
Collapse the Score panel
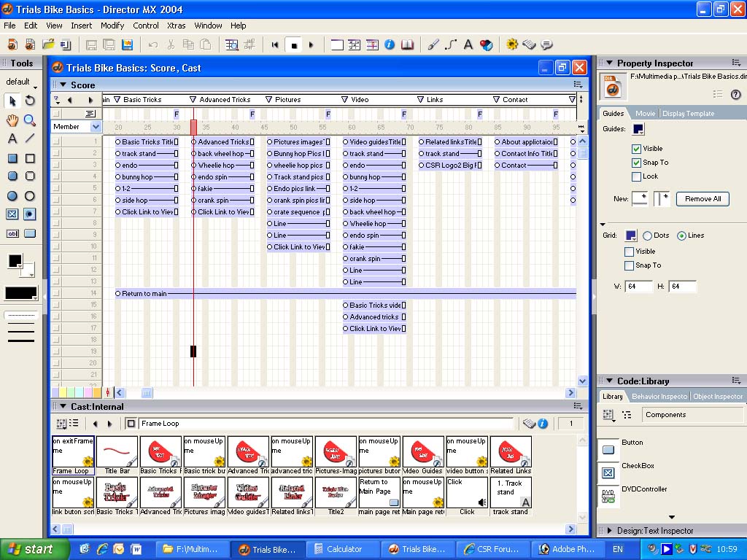(63, 85)
